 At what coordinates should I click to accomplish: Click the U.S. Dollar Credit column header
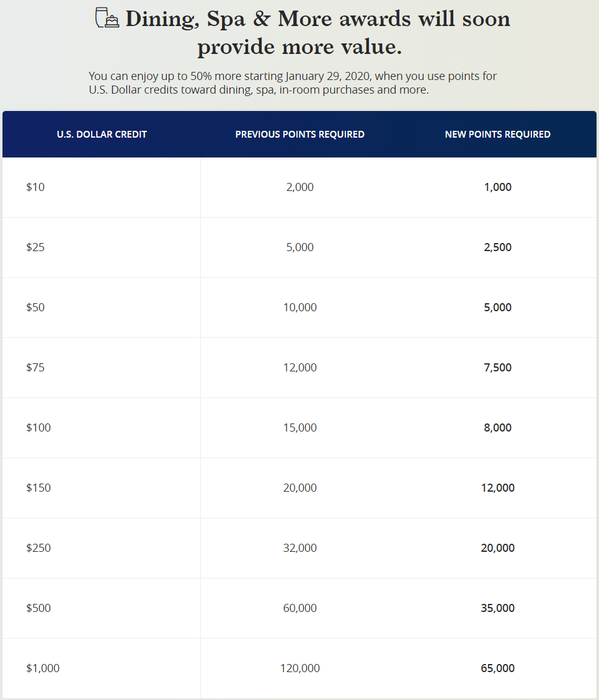tap(102, 134)
